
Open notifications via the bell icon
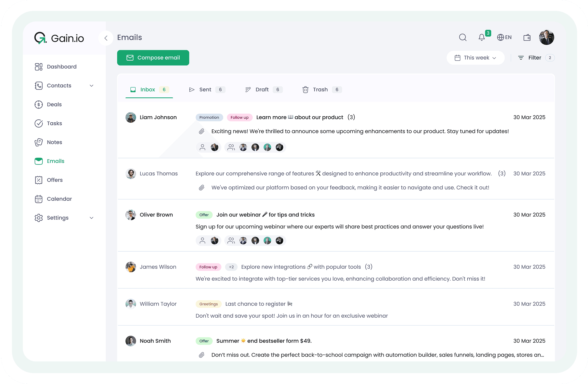click(x=481, y=37)
